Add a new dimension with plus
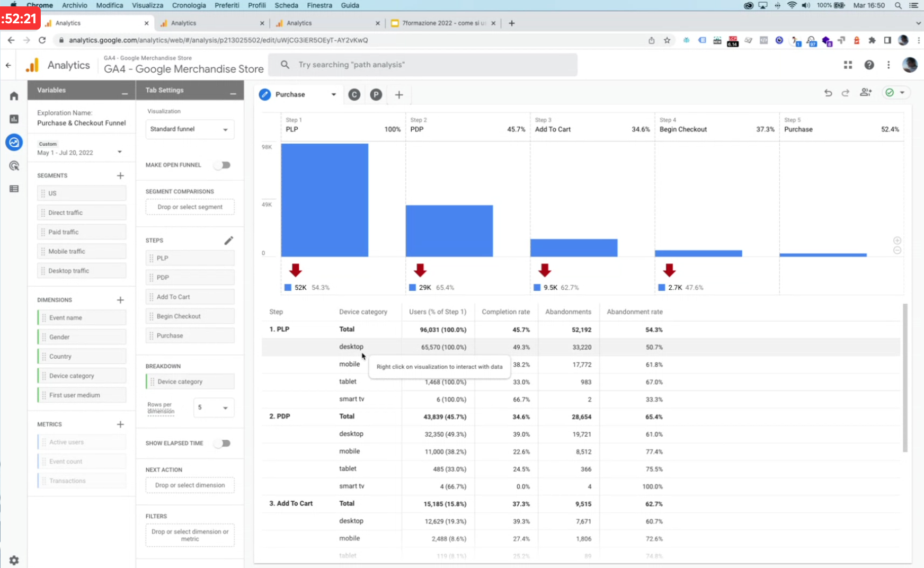Screen dimensions: 924x568 tap(120, 300)
